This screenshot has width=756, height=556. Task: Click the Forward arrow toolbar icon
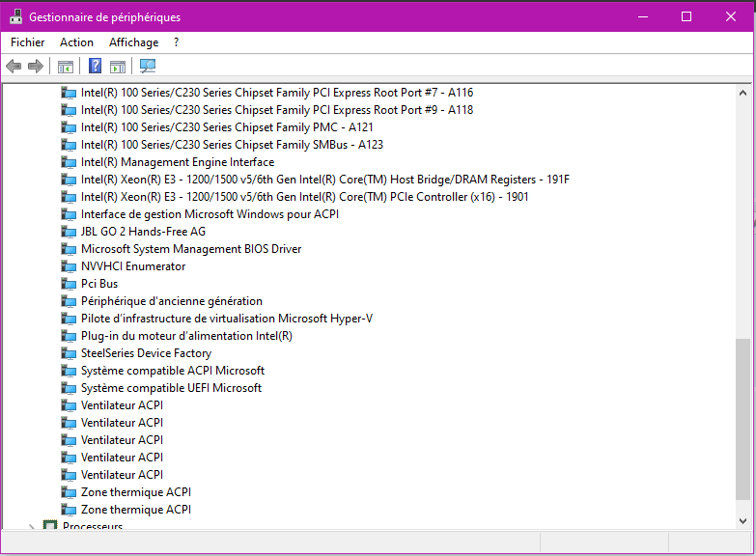tap(36, 66)
